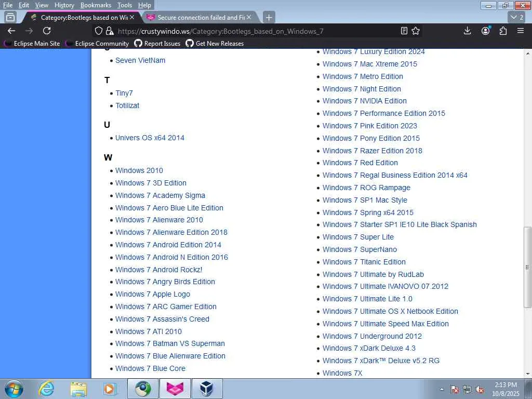
Task: Click the scrollbar down arrow
Action: coord(528,374)
